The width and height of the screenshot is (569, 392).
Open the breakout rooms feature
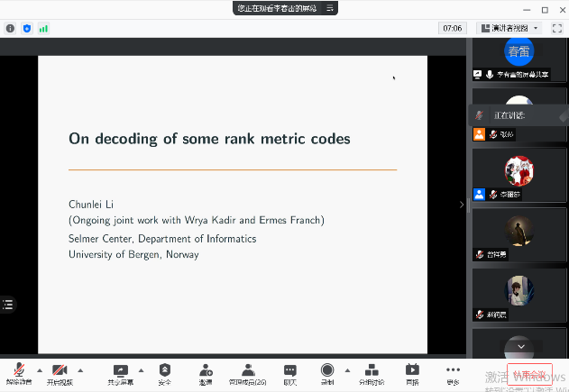[371, 373]
